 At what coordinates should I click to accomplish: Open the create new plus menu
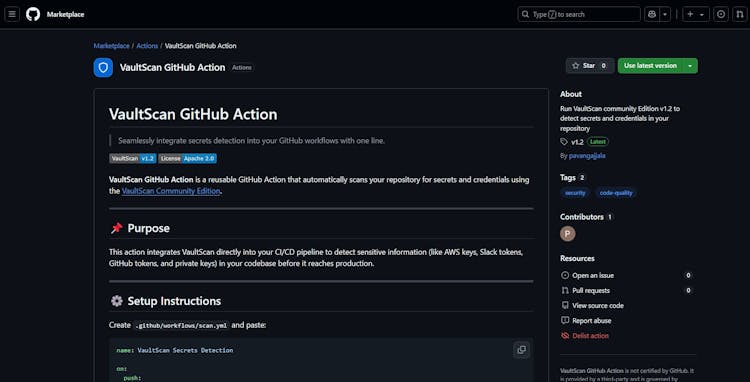tap(695, 14)
